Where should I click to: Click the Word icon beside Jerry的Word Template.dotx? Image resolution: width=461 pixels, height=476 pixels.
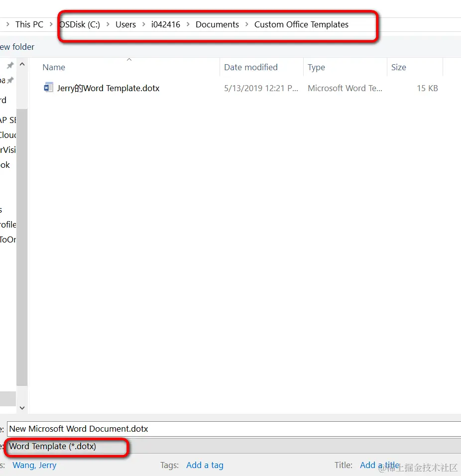48,88
